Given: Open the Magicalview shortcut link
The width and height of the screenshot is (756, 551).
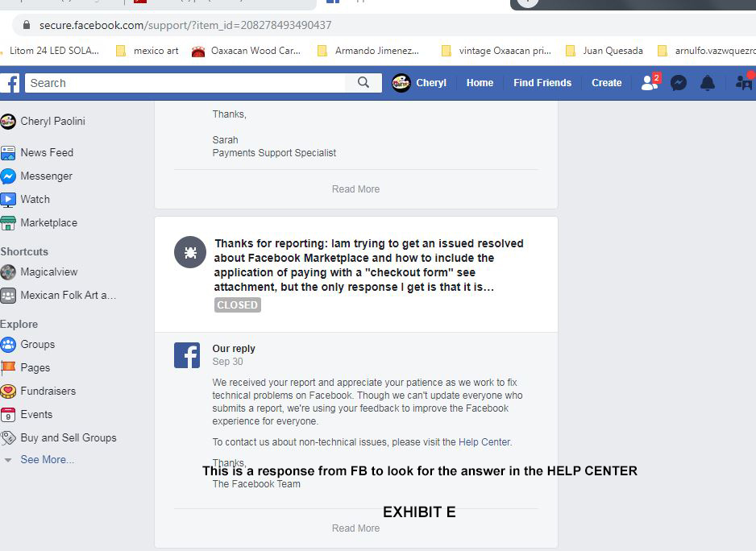Looking at the screenshot, I should click(x=48, y=272).
